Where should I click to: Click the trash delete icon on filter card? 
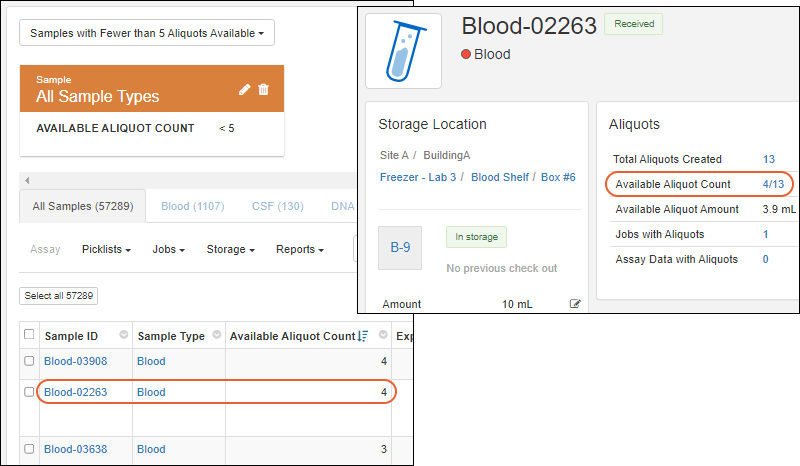264,90
